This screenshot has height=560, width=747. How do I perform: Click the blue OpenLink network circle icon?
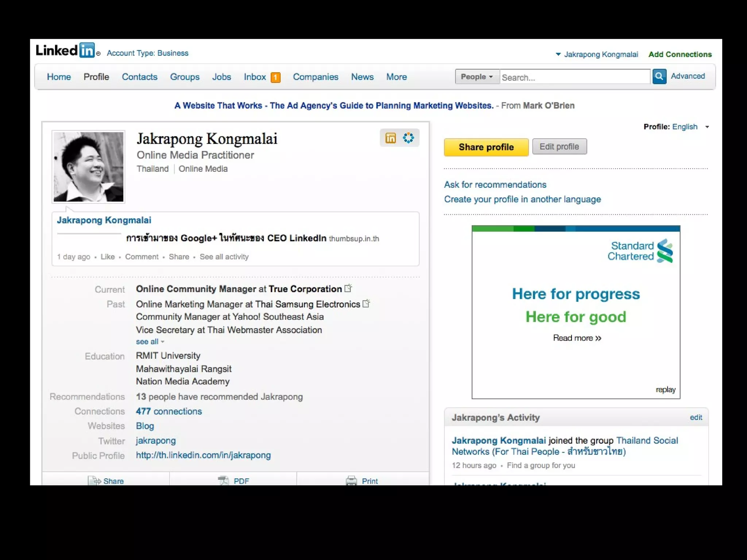[x=408, y=138]
